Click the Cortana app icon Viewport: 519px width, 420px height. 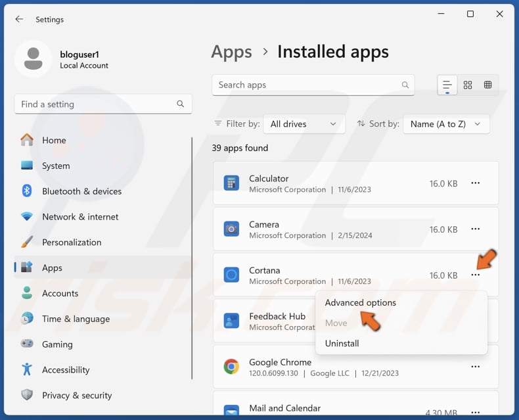pos(231,275)
